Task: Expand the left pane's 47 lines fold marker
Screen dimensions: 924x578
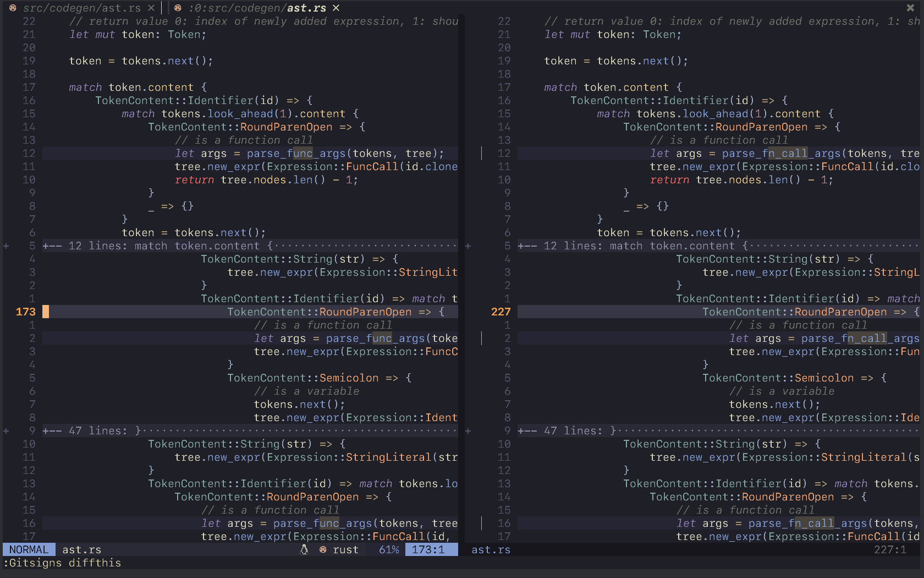Action: [x=6, y=430]
